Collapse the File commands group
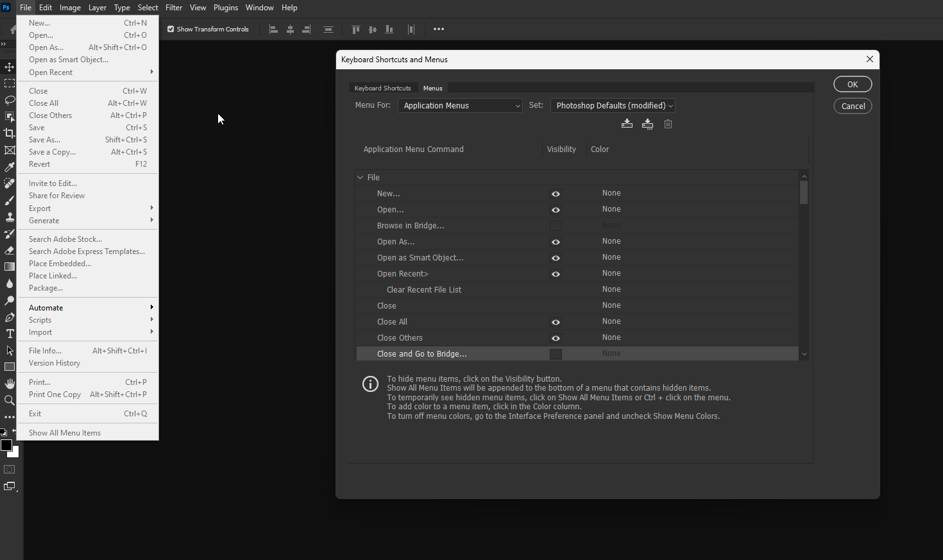The image size is (943, 560). (x=360, y=177)
